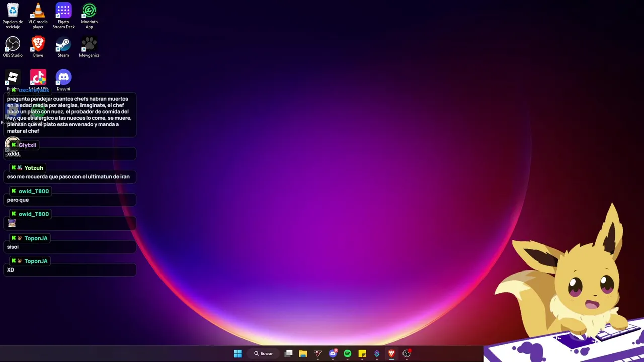Open Discord from the taskbar
The image size is (644, 362).
(333, 353)
